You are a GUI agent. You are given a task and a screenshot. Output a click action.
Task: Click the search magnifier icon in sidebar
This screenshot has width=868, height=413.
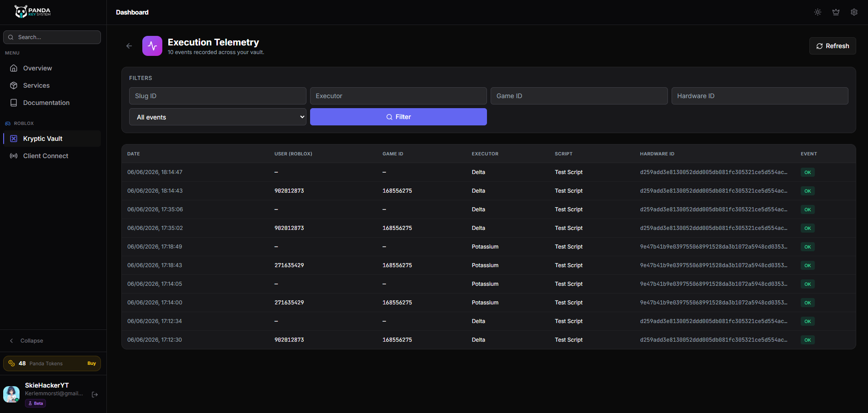(x=11, y=37)
